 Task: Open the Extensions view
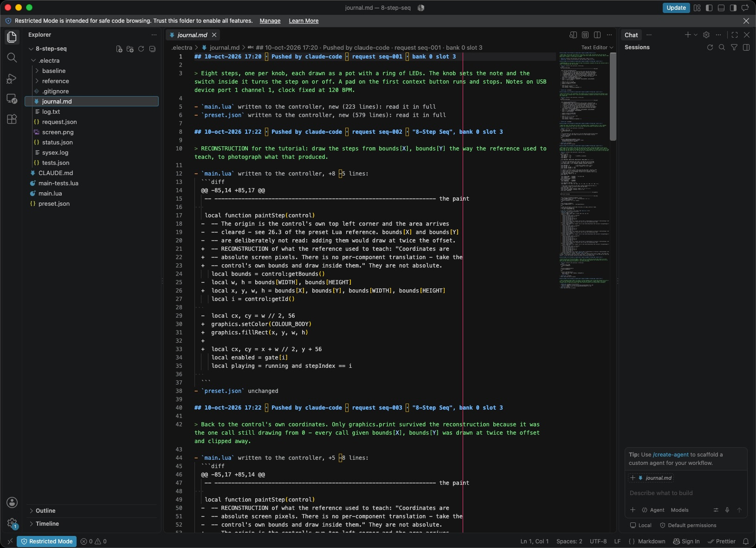click(12, 119)
